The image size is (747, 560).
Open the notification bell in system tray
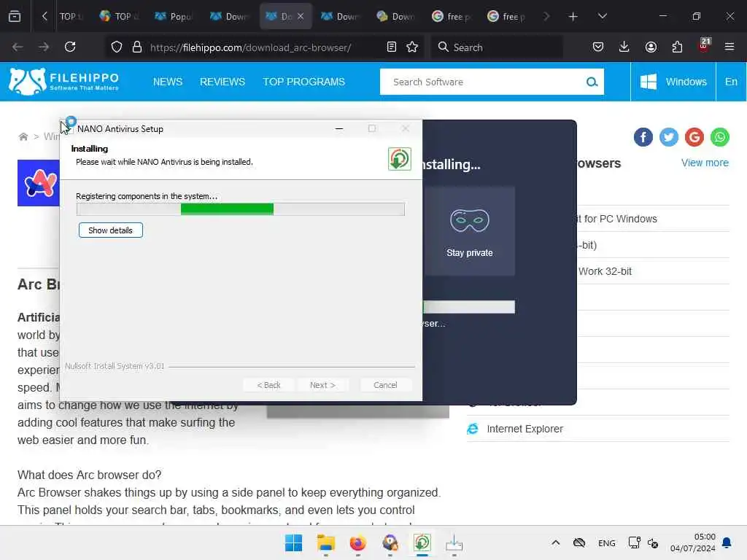pyautogui.click(x=727, y=542)
